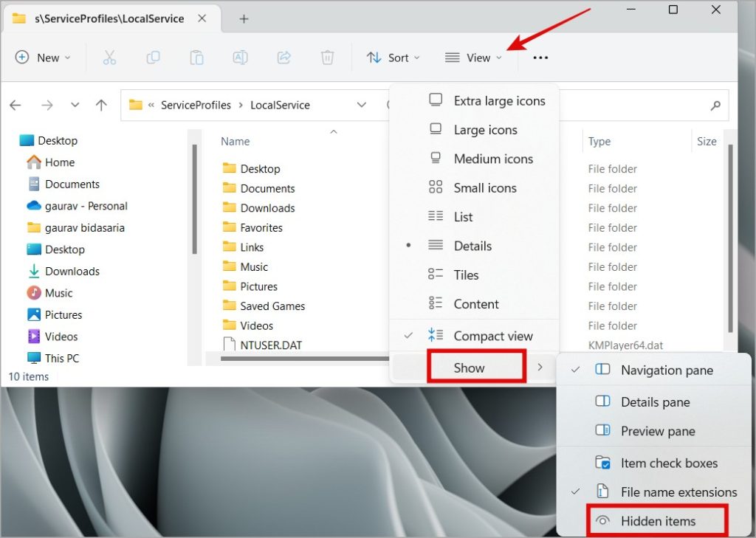This screenshot has height=538, width=756.
Task: Enable Item check boxes
Action: (x=654, y=463)
